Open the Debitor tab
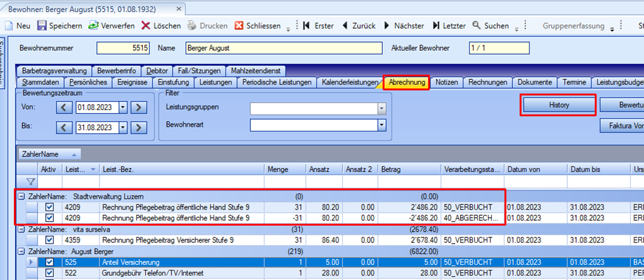Viewport: 644px width, 280px height. (x=157, y=70)
